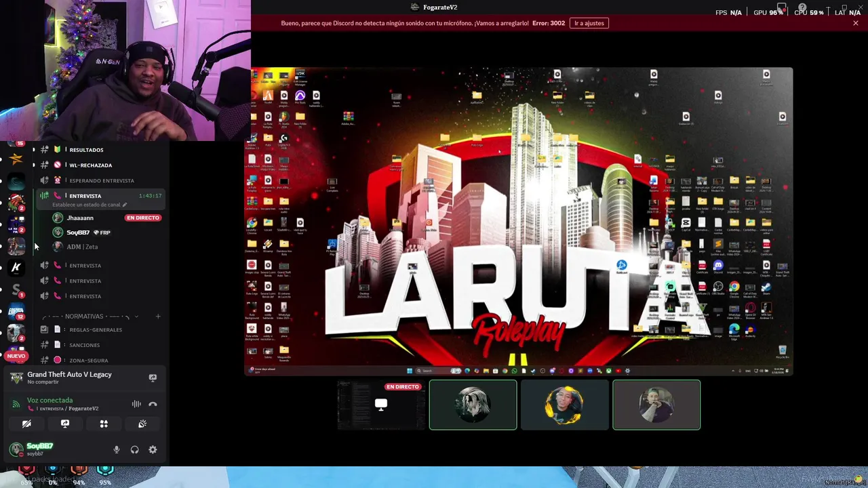The width and height of the screenshot is (868, 488).
Task: Open the soundboard icon
Action: pyautogui.click(x=142, y=424)
